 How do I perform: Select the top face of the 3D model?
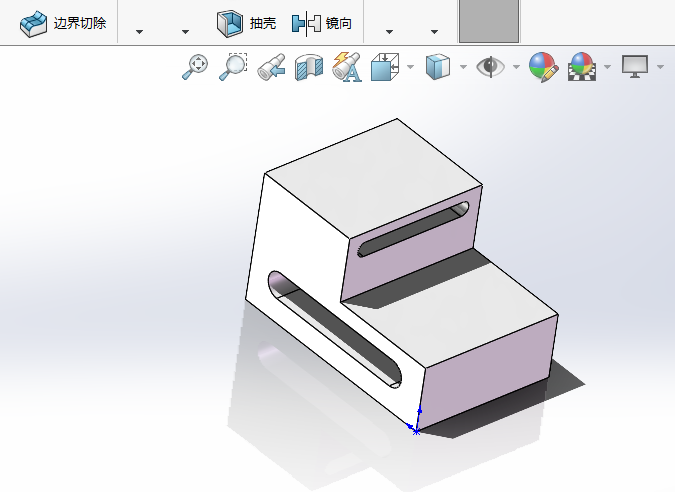pyautogui.click(x=370, y=175)
